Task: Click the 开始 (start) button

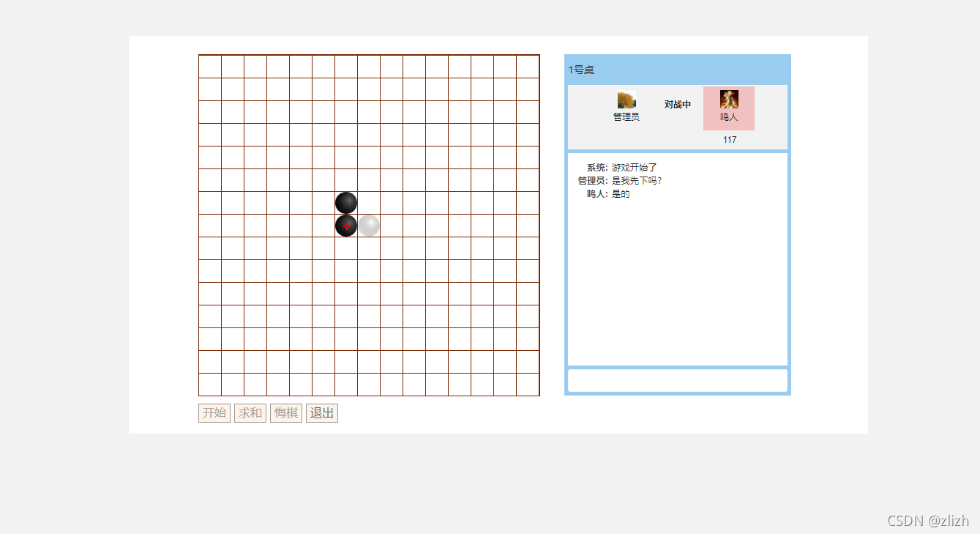Action: coord(214,413)
